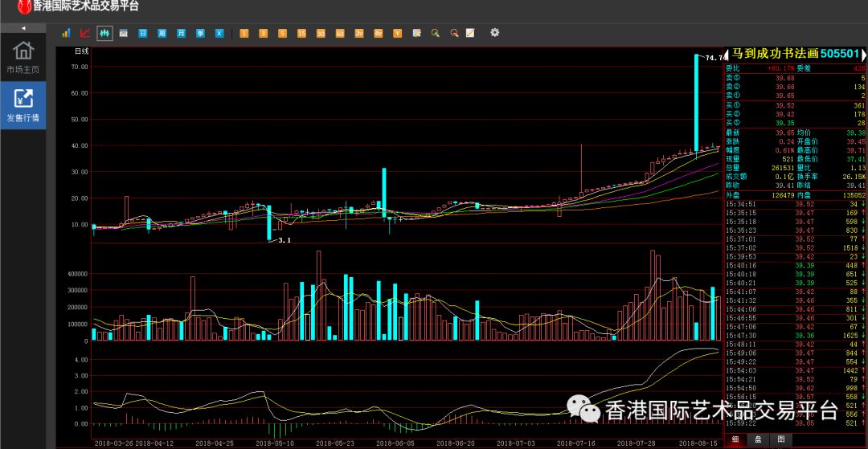
Task: Click the 400000 volume axis label
Action: click(77, 274)
